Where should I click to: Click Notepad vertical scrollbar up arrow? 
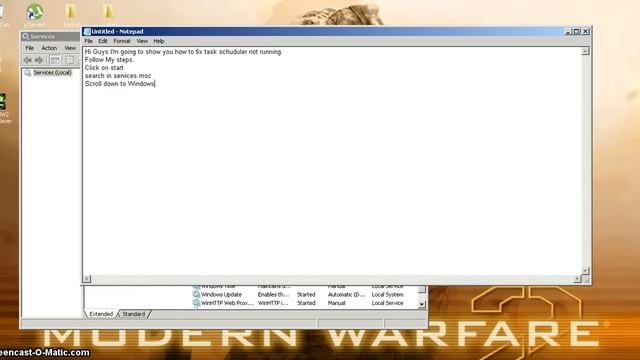[585, 51]
